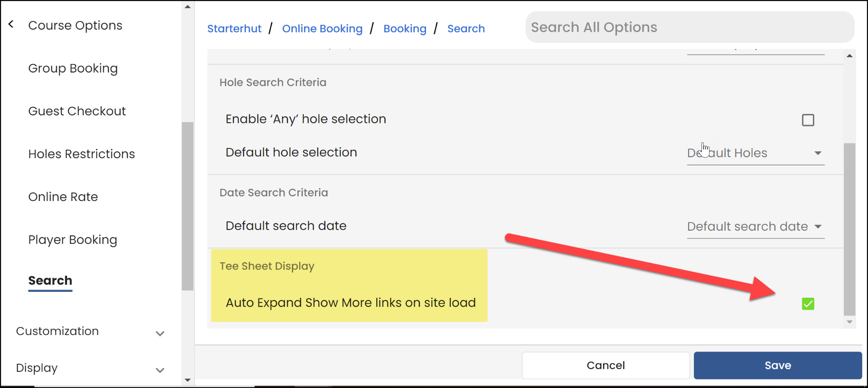The height and width of the screenshot is (388, 868).
Task: Select the Search sidebar item
Action: point(50,280)
